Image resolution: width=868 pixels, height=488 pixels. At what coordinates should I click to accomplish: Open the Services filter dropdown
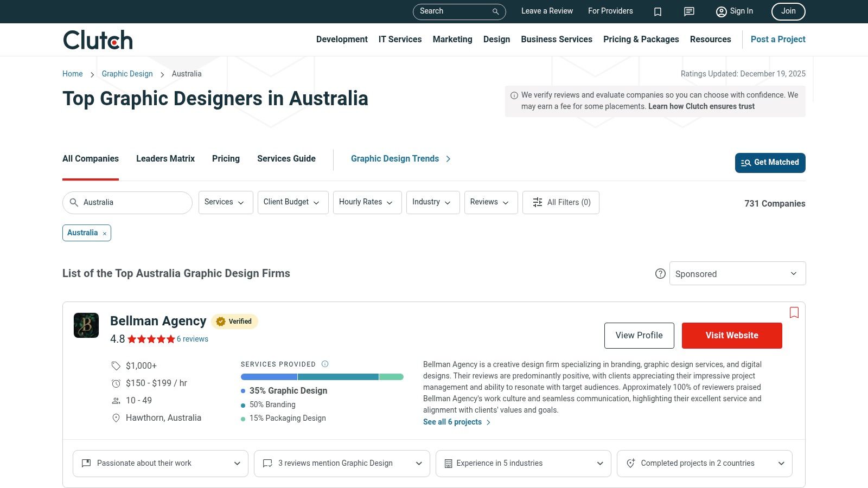pyautogui.click(x=225, y=202)
